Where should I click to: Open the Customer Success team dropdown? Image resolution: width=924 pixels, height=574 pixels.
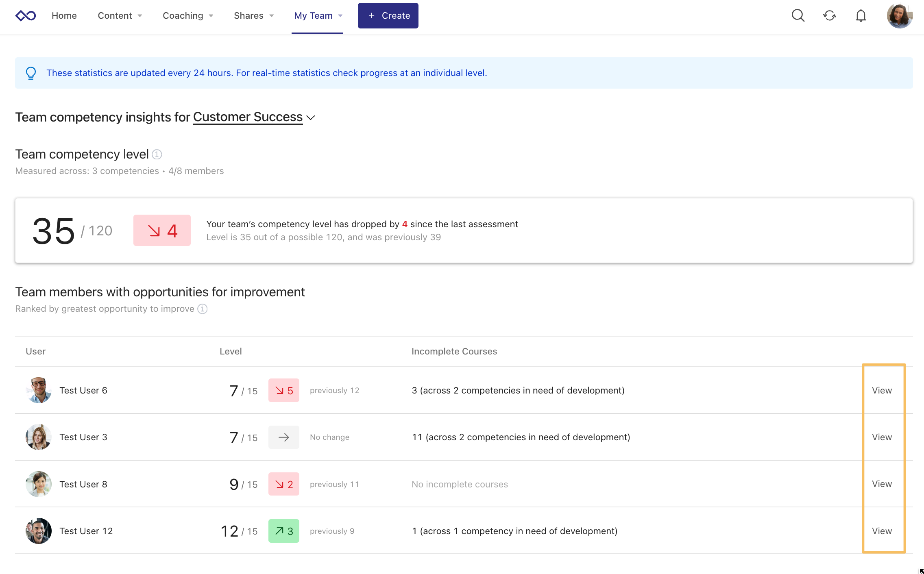tap(254, 117)
